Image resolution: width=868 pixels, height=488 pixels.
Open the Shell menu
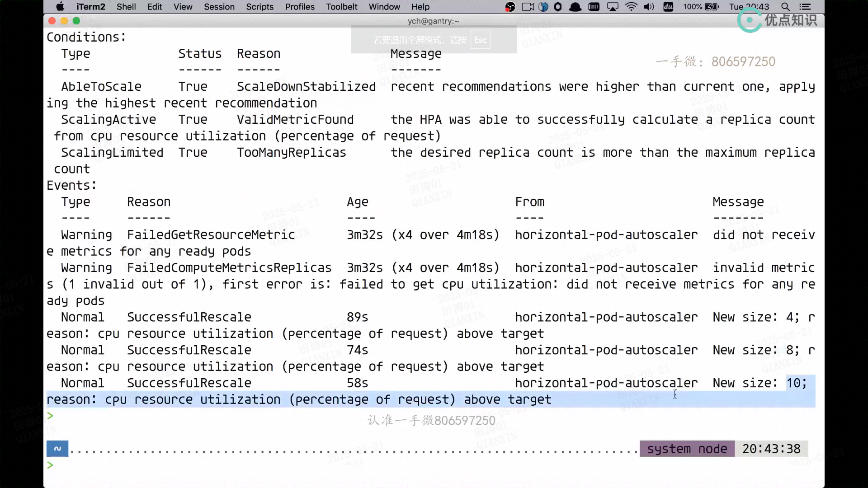pyautogui.click(x=126, y=7)
